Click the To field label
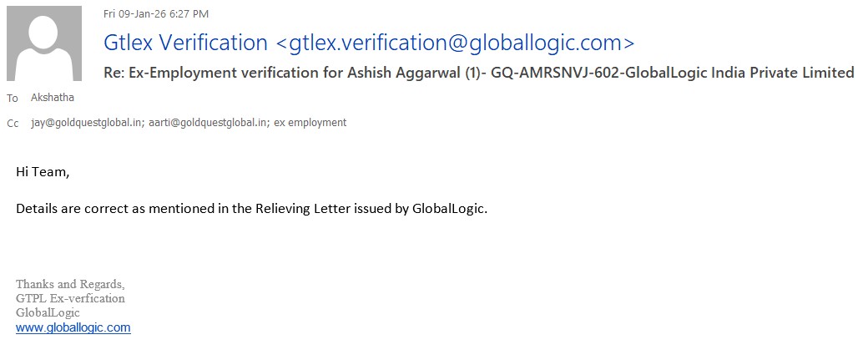The width and height of the screenshot is (868, 355). tap(13, 99)
